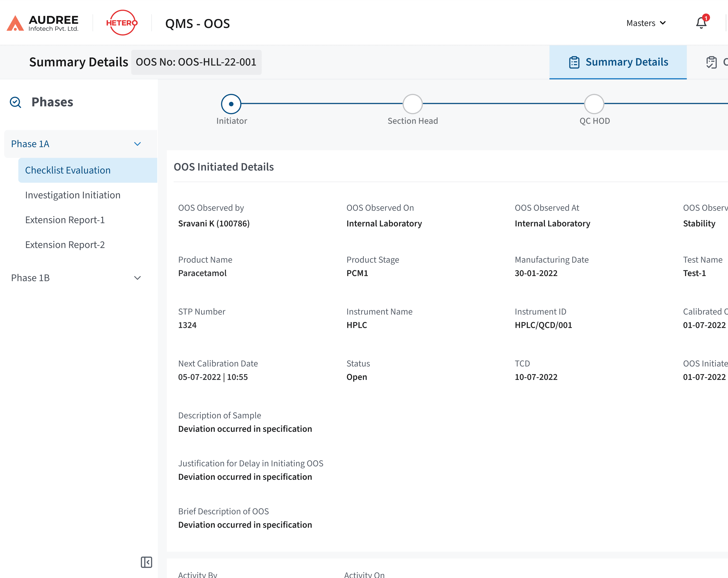728x578 pixels.
Task: Switch to the Summary Details tab
Action: (x=627, y=62)
